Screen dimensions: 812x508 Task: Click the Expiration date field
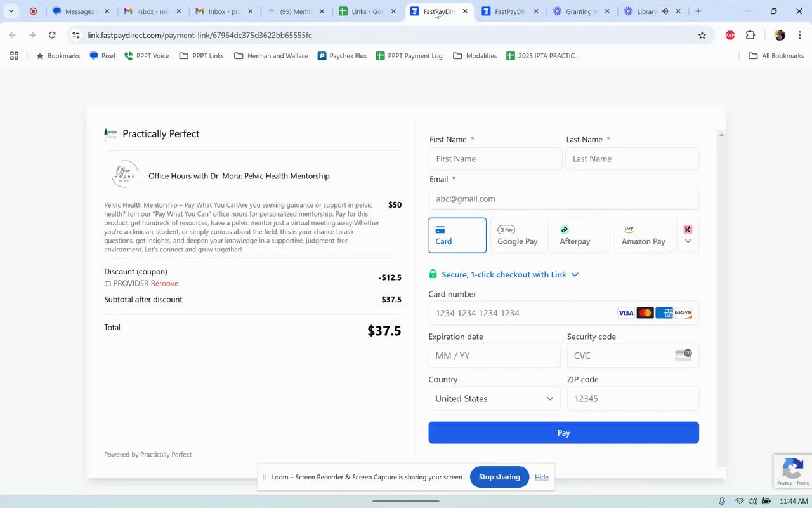pyautogui.click(x=494, y=356)
